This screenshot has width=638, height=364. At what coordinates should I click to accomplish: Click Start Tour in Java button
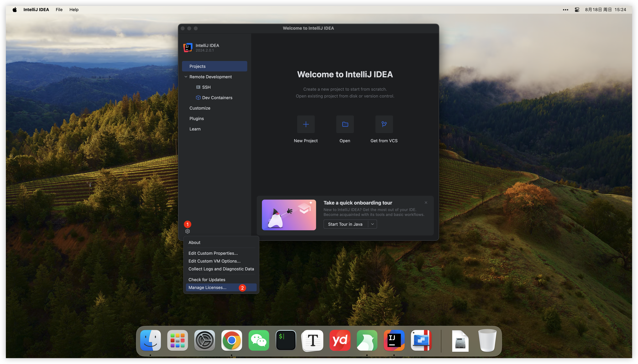pyautogui.click(x=345, y=224)
